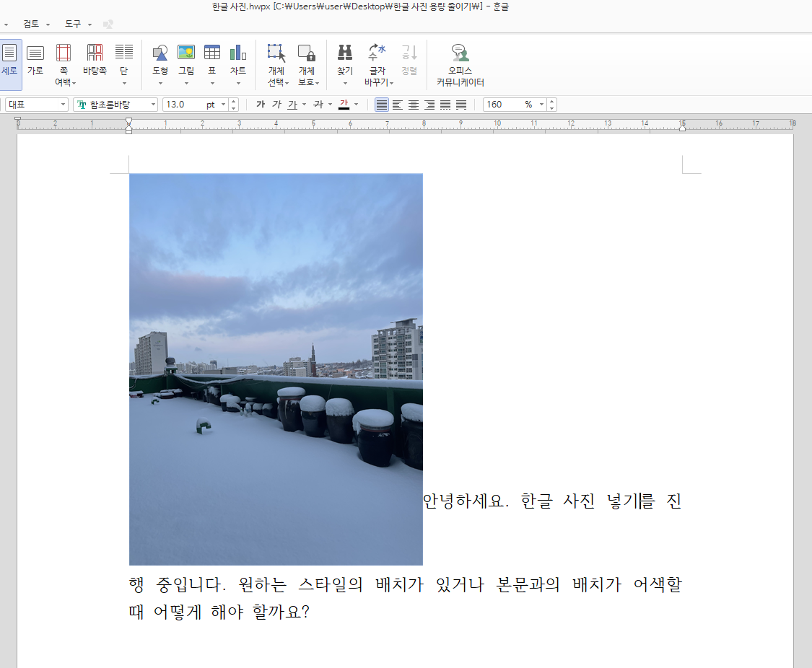The image size is (812, 668).
Task: Select the 가로 (landscape) page orientation
Action: [x=35, y=60]
